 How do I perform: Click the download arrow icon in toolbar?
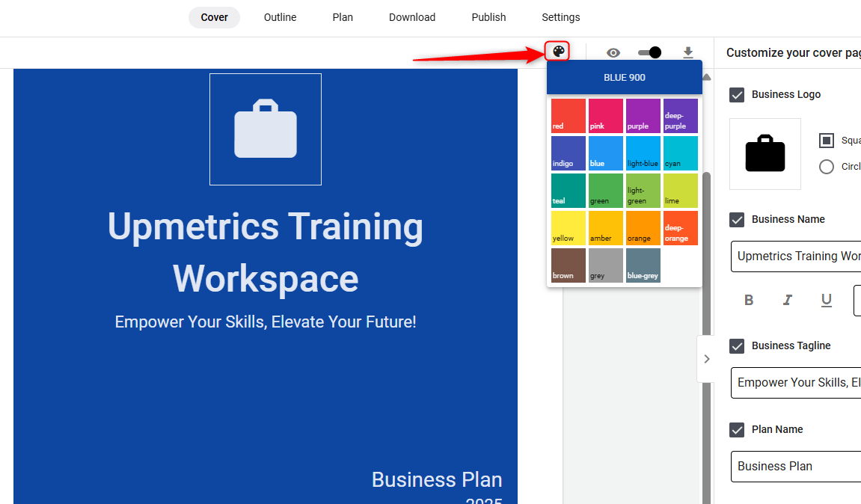[x=688, y=52]
